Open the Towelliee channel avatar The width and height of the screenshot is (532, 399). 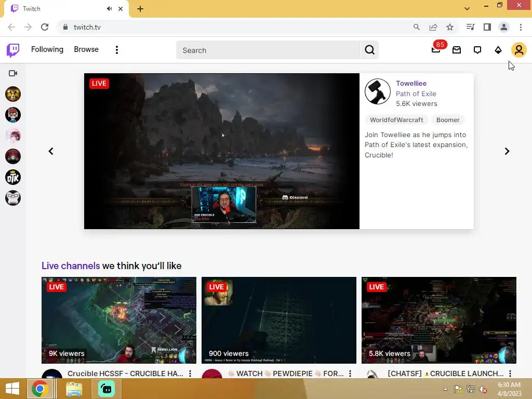[x=378, y=91]
